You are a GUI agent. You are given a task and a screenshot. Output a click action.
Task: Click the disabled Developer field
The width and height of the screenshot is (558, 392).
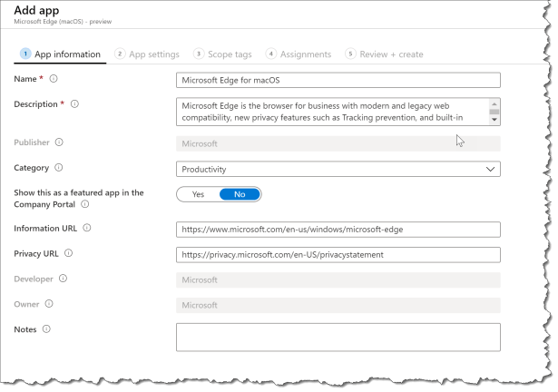click(338, 280)
